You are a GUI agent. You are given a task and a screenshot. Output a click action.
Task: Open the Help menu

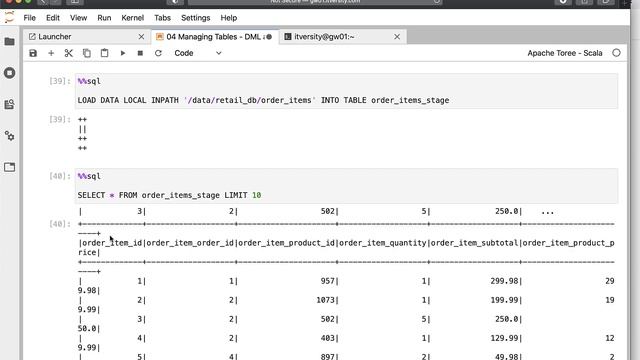(x=229, y=18)
